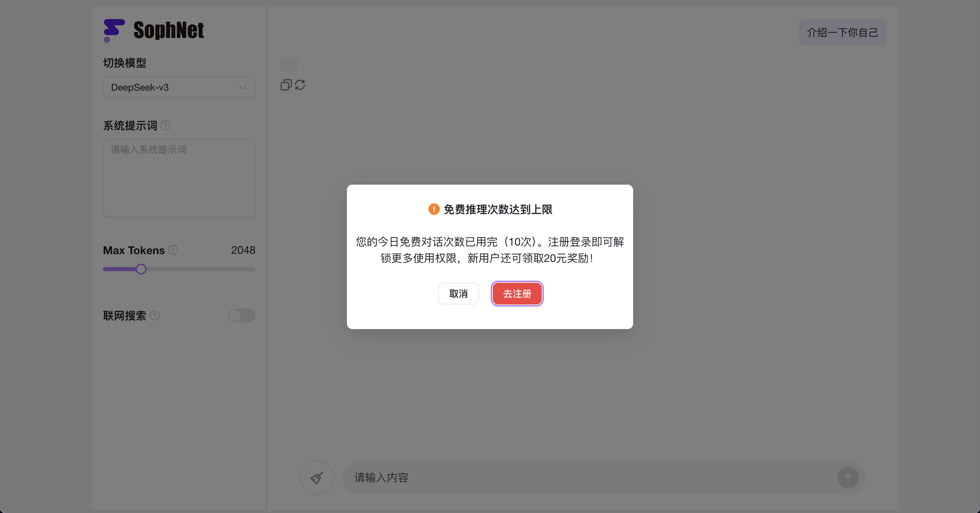Click the model dropdown chevron arrow
The image size is (980, 513).
242,87
